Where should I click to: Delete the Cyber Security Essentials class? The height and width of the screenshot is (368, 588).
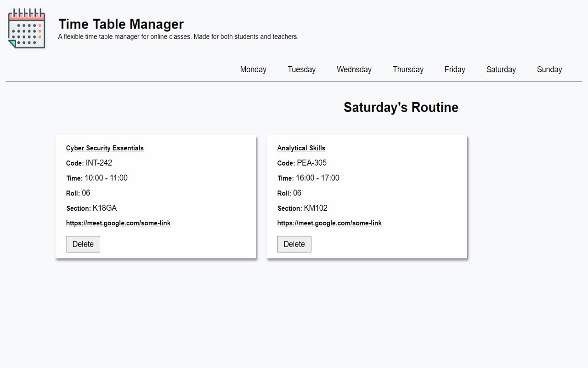click(x=83, y=244)
